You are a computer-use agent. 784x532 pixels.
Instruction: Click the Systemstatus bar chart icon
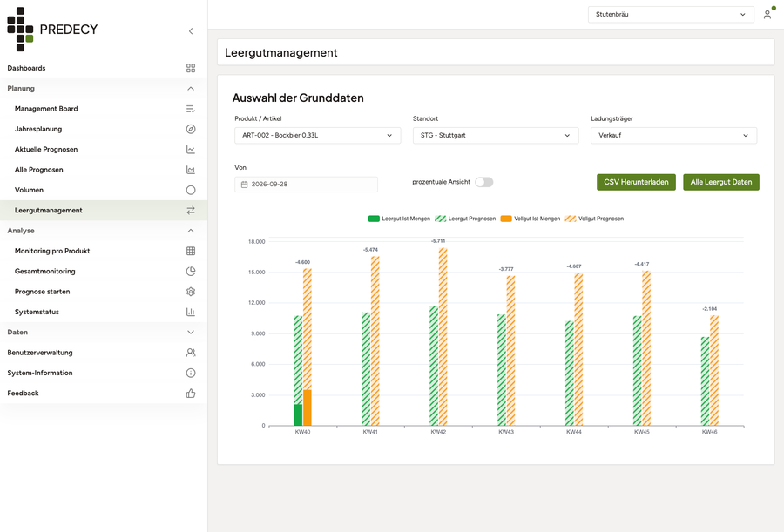[x=191, y=312]
